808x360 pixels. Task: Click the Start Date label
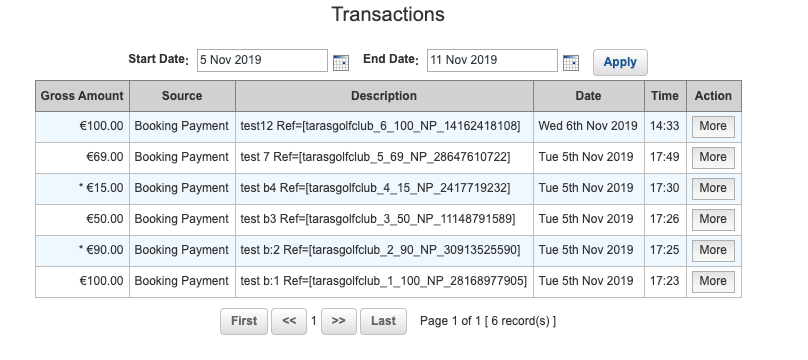tap(159, 60)
